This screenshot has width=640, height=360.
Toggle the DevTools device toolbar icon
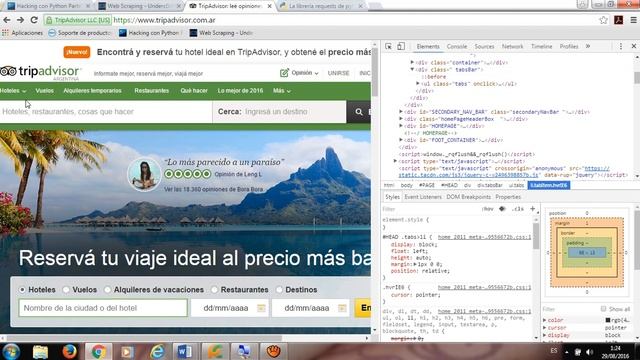click(401, 47)
